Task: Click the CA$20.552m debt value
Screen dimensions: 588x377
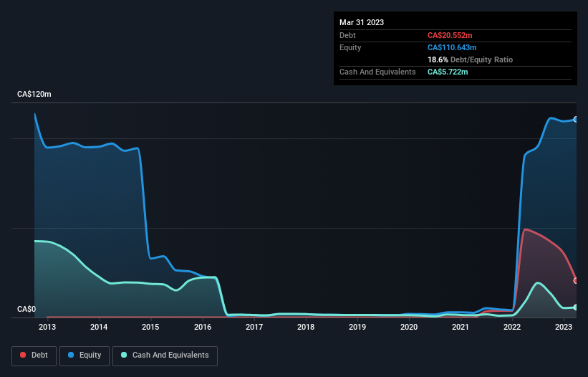Action: (450, 35)
